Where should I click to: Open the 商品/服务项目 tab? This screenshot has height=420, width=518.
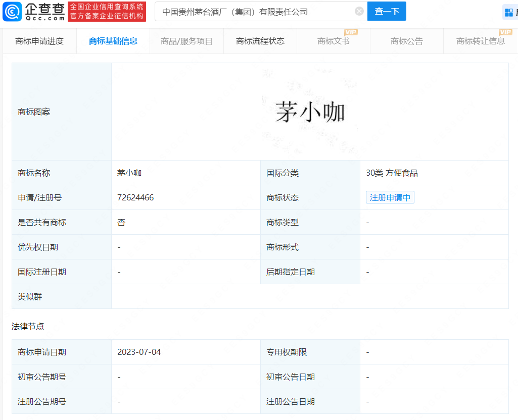pyautogui.click(x=186, y=41)
